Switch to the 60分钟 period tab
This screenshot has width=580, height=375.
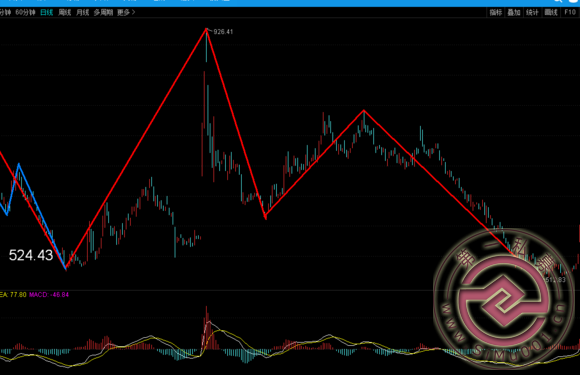[x=25, y=13]
